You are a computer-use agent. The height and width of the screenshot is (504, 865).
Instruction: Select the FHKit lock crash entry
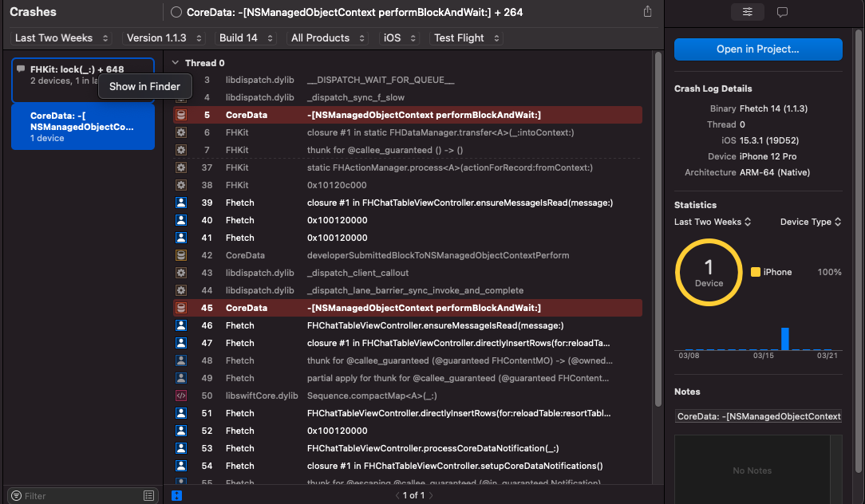click(83, 75)
